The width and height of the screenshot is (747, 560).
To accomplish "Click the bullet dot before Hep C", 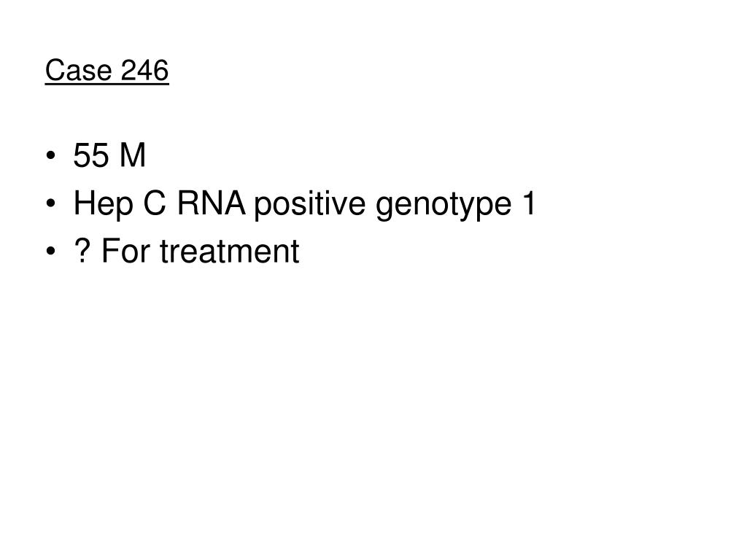I will (x=51, y=204).
